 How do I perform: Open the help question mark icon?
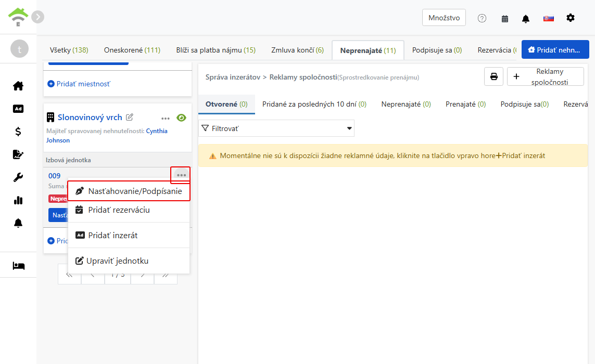(x=482, y=18)
